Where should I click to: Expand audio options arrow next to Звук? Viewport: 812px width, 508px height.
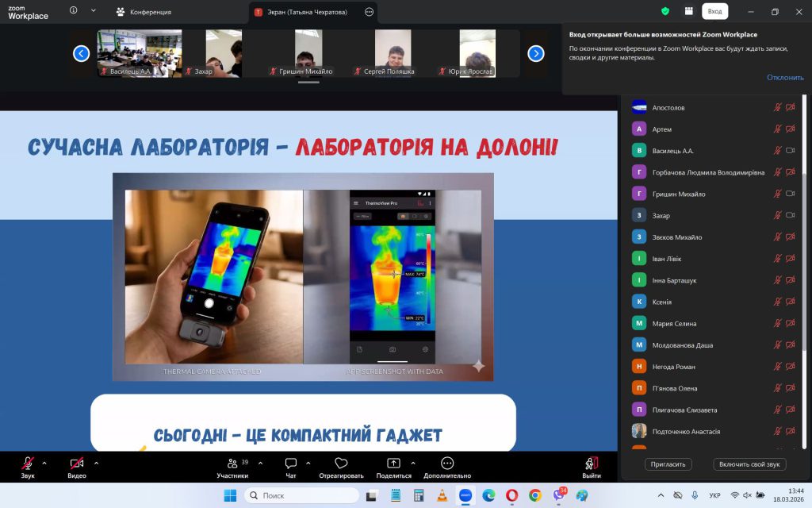pos(44,463)
